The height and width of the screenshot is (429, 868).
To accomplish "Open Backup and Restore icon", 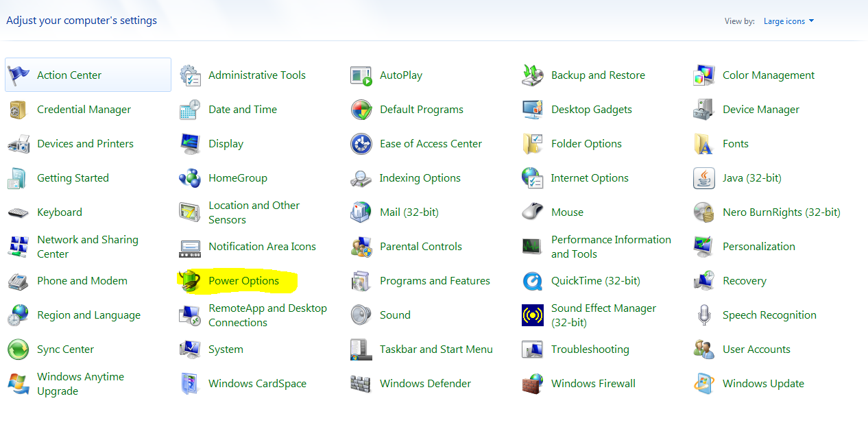I will tap(533, 75).
